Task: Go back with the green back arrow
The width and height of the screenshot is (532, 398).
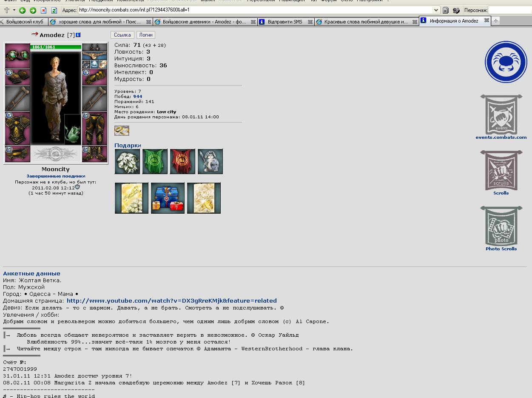Action: [22, 10]
